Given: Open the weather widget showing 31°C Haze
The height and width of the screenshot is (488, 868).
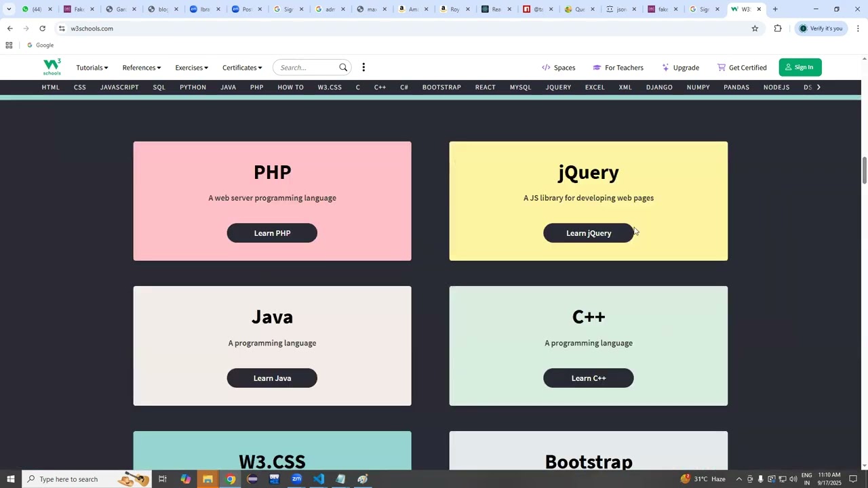Looking at the screenshot, I should (x=703, y=479).
